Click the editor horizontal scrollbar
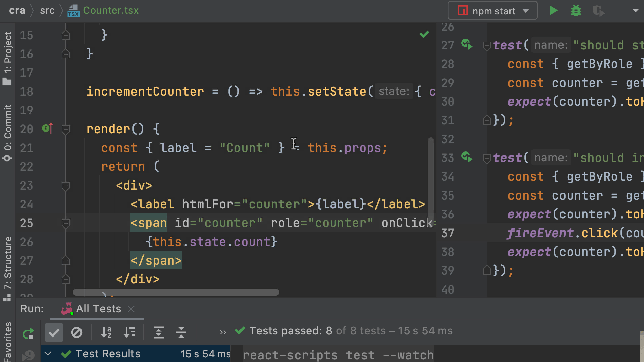The height and width of the screenshot is (362, 644). (176, 292)
